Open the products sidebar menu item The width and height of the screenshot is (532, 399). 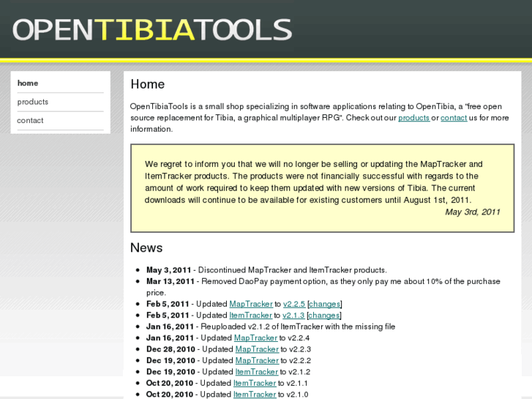(x=33, y=102)
